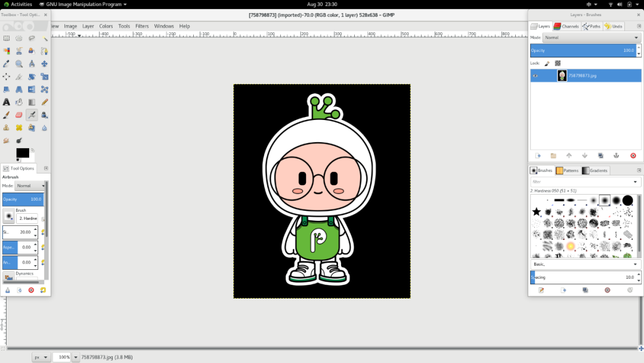Screen dimensions: 644x363
Task: Select the Zoom magnifier tool
Action: point(19,64)
